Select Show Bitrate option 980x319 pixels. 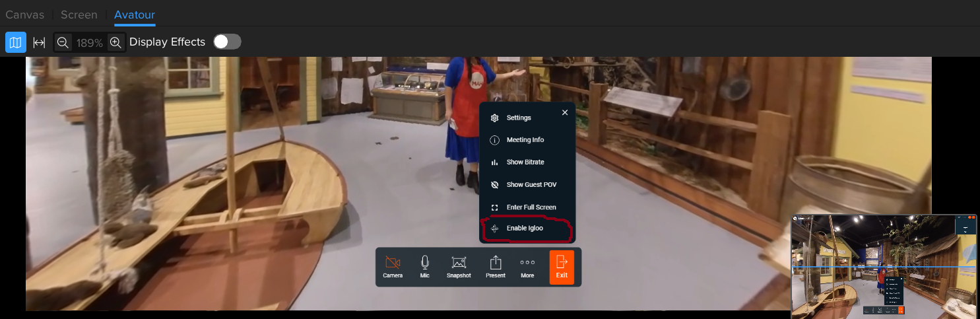point(525,162)
